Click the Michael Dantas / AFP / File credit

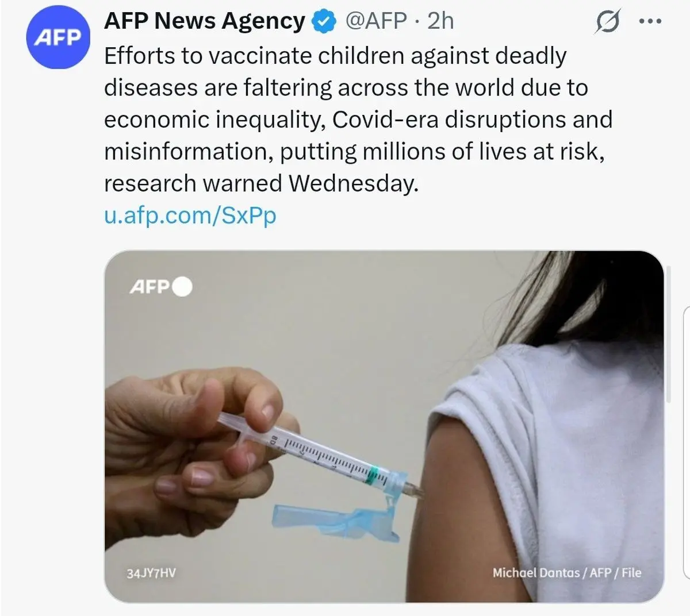click(x=566, y=572)
